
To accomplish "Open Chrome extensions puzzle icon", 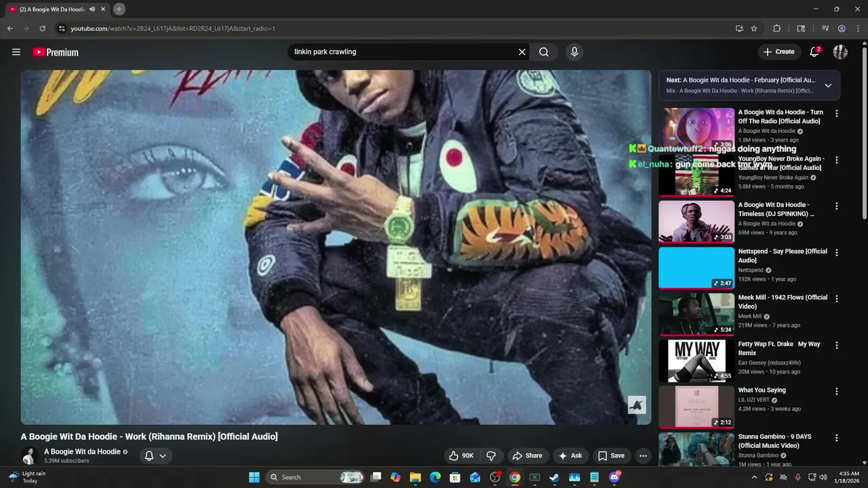I will coord(777,28).
